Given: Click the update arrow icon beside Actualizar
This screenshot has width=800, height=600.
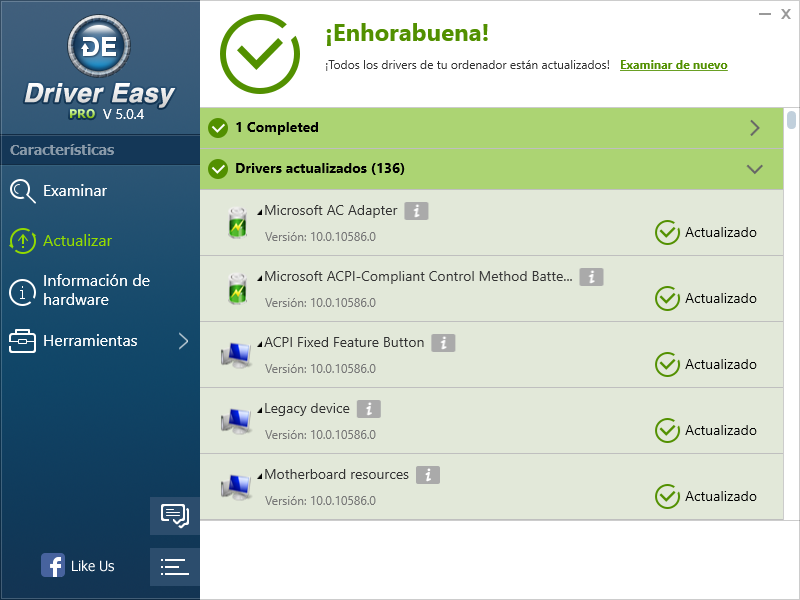Looking at the screenshot, I should click(x=22, y=241).
